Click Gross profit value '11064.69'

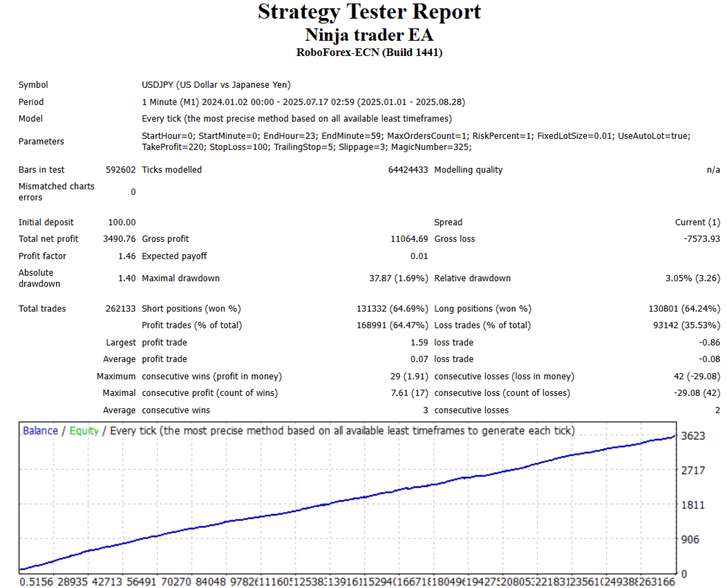[x=409, y=239]
